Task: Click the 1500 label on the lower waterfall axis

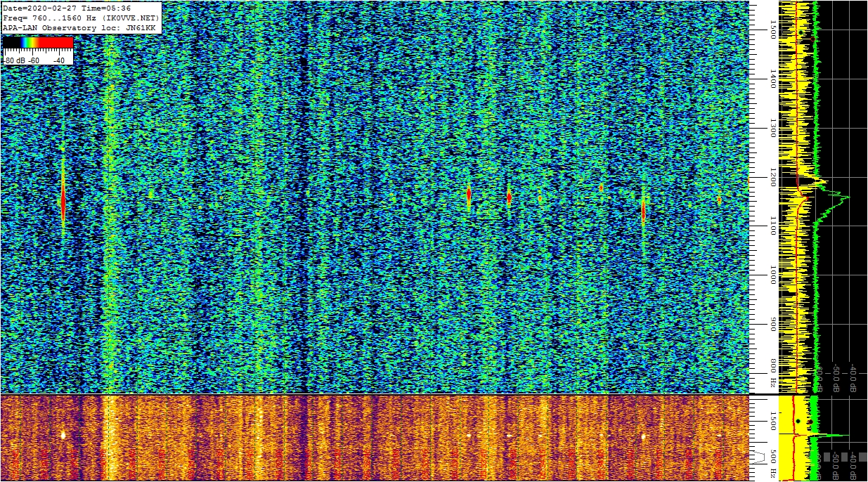Action: [772, 422]
